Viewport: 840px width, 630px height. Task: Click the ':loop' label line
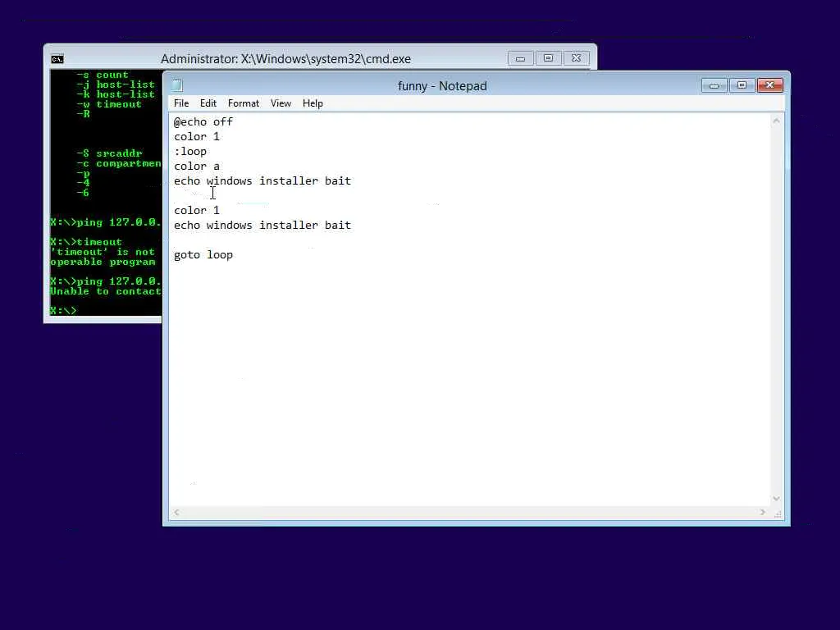click(x=190, y=152)
